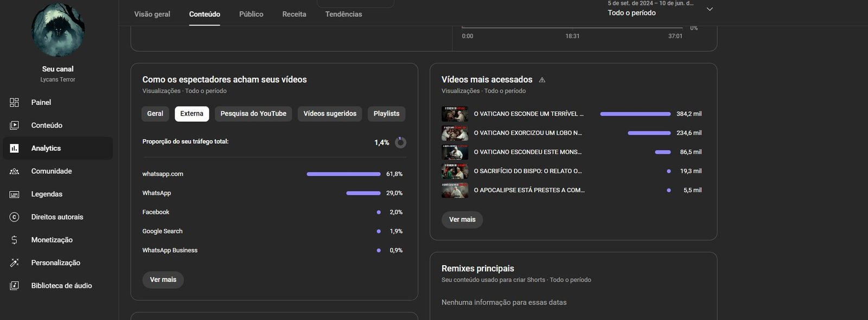Image resolution: width=868 pixels, height=320 pixels.
Task: Click the 19,3 mil views value
Action: tap(691, 171)
